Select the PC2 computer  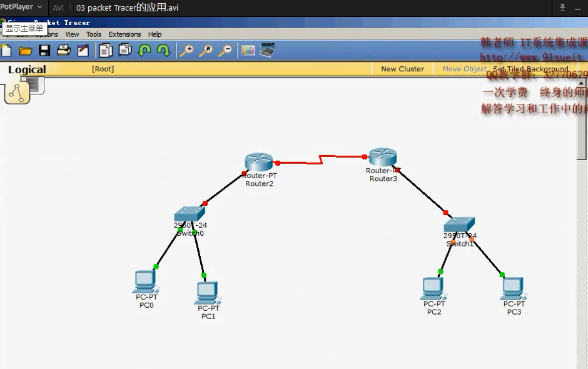[433, 289]
